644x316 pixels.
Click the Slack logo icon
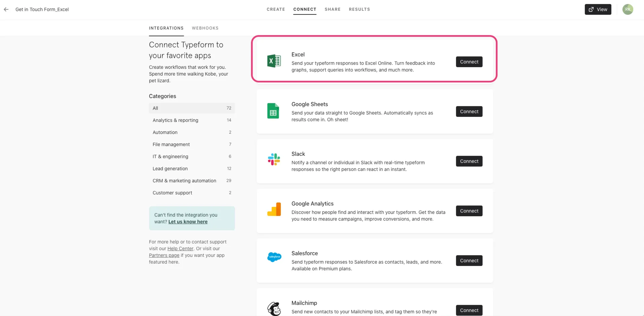(x=274, y=160)
